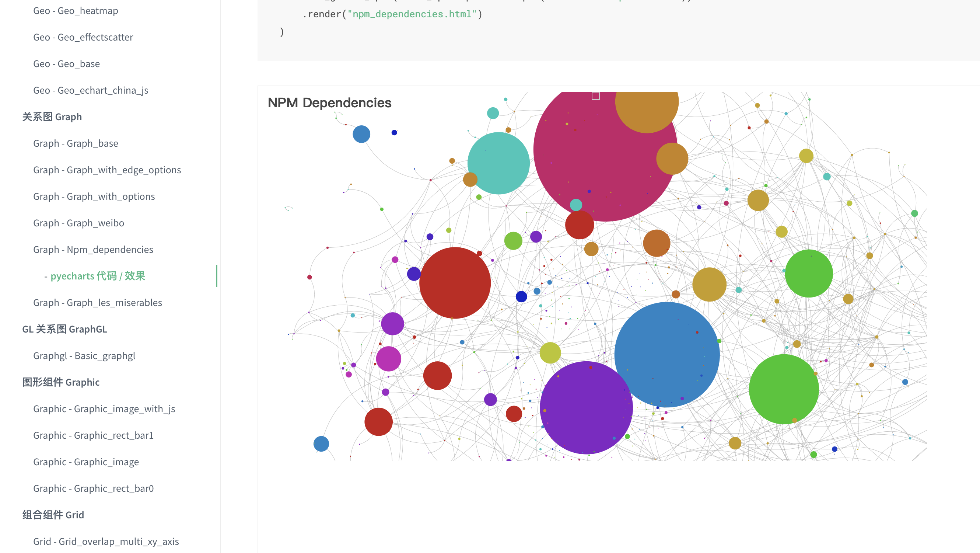Select the large teal node in chart
Image resolution: width=980 pixels, height=553 pixels.
click(498, 163)
